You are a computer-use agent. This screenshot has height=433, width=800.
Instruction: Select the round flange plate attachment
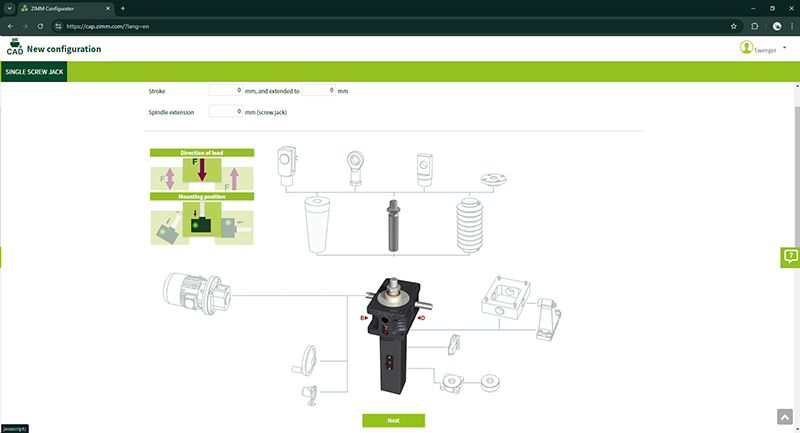(x=493, y=181)
